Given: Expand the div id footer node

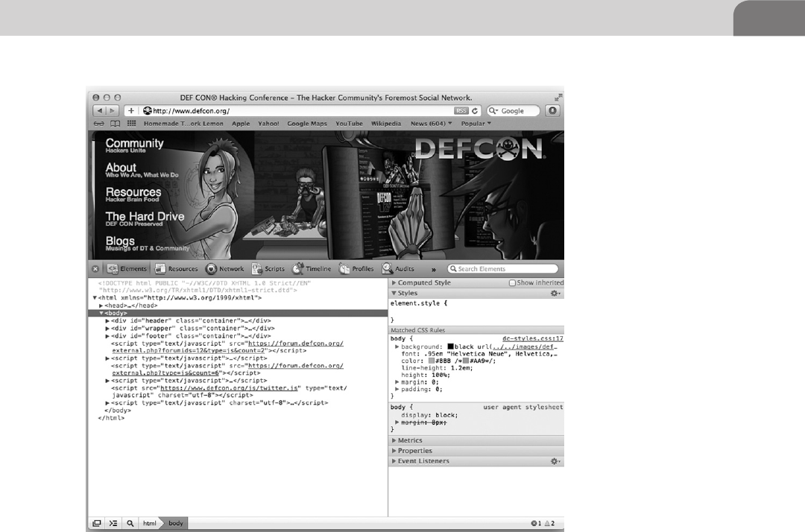Looking at the screenshot, I should click(107, 336).
